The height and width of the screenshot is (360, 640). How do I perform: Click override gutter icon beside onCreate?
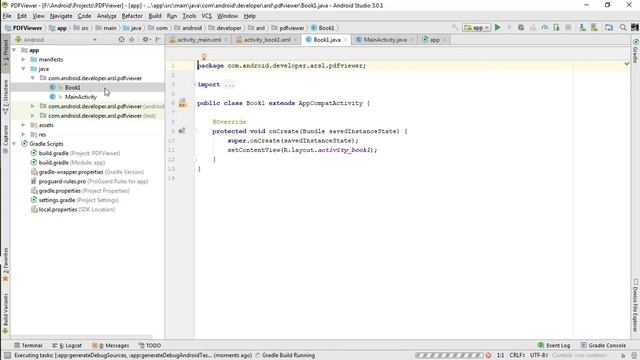[182, 131]
